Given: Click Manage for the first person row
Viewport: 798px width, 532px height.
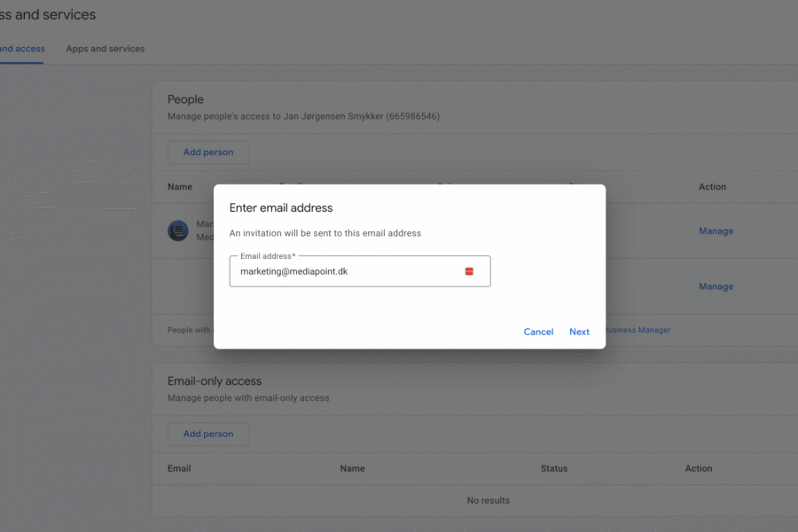Looking at the screenshot, I should tap(716, 231).
